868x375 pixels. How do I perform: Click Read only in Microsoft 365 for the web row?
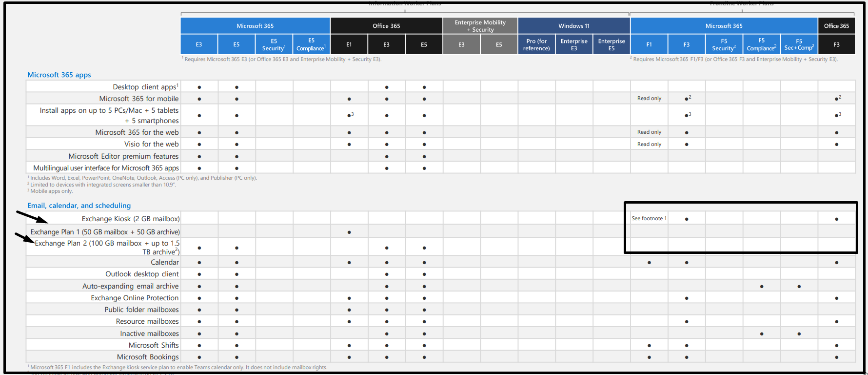click(x=649, y=132)
